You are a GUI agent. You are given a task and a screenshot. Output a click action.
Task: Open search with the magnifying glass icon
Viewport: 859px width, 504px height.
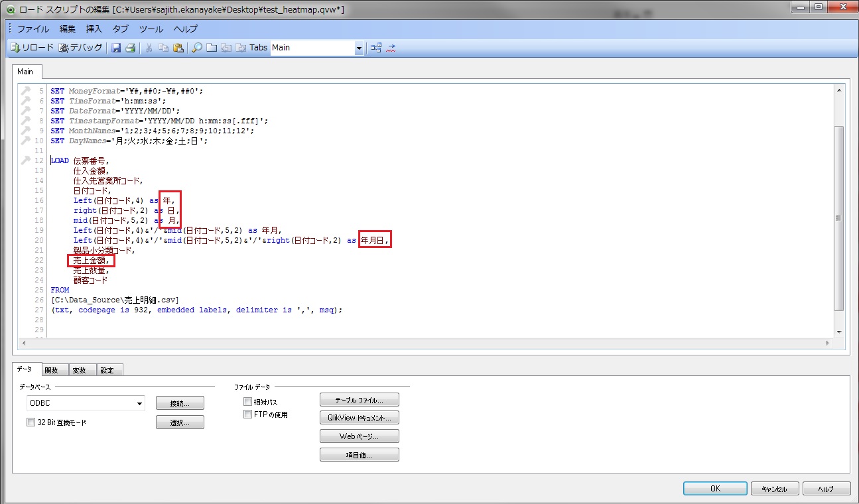(x=197, y=48)
